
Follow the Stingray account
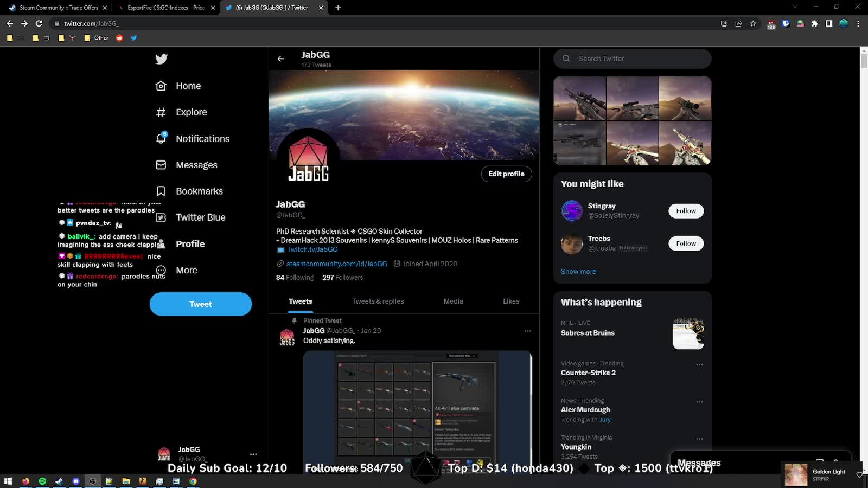point(686,211)
